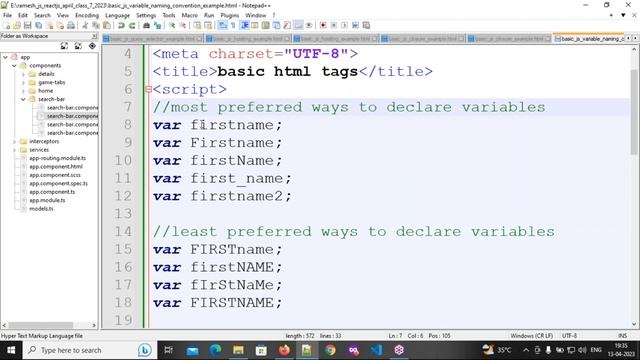Collapse the components folder
The width and height of the screenshot is (640, 360).
[x=14, y=66]
